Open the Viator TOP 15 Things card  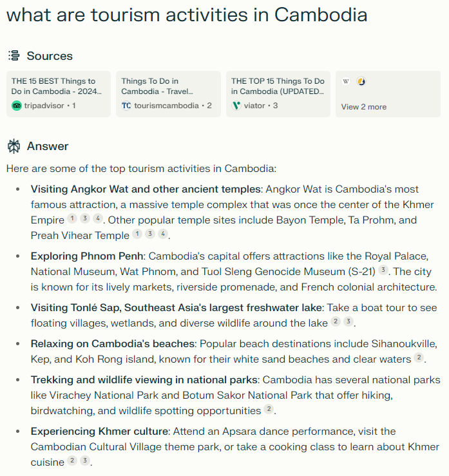point(278,93)
